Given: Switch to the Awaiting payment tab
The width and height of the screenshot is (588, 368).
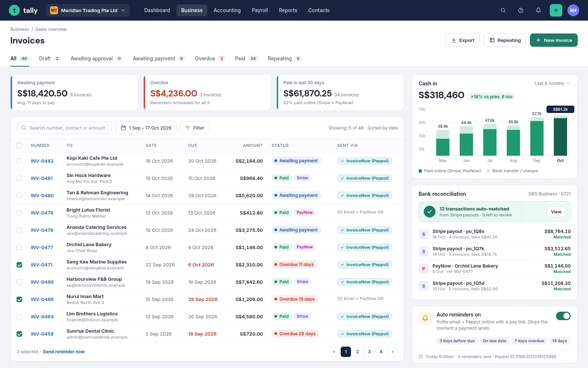Looking at the screenshot, I should [159, 59].
